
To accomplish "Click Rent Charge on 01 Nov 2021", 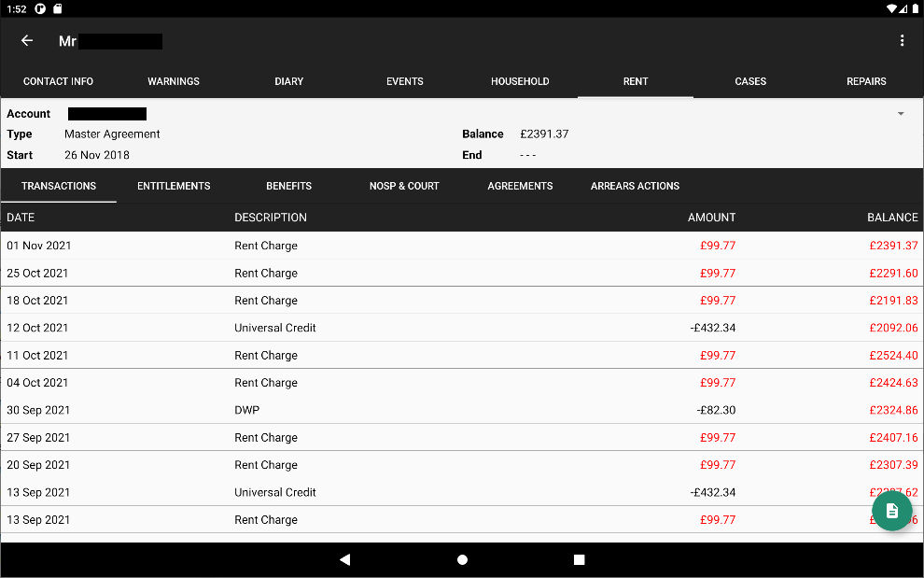I will [x=266, y=246].
